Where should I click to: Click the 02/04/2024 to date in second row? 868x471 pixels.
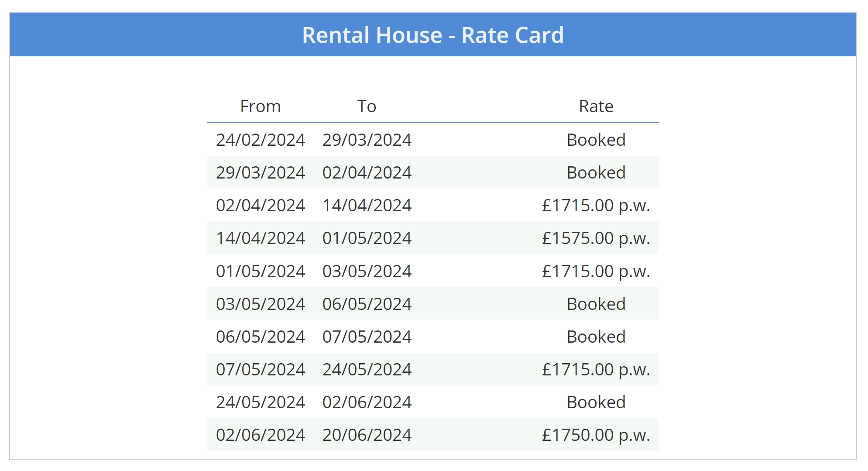[x=367, y=172]
